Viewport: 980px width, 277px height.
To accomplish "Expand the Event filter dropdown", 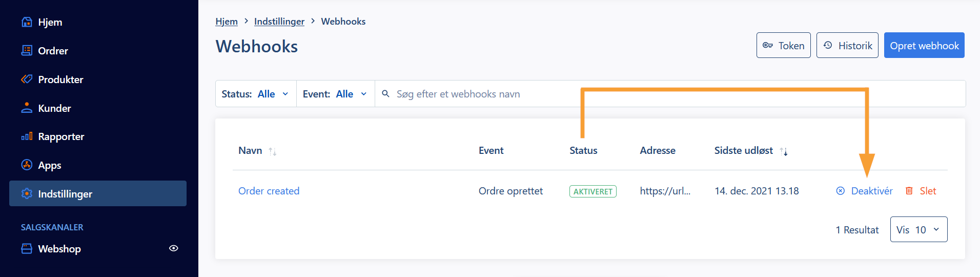I will click(x=335, y=94).
